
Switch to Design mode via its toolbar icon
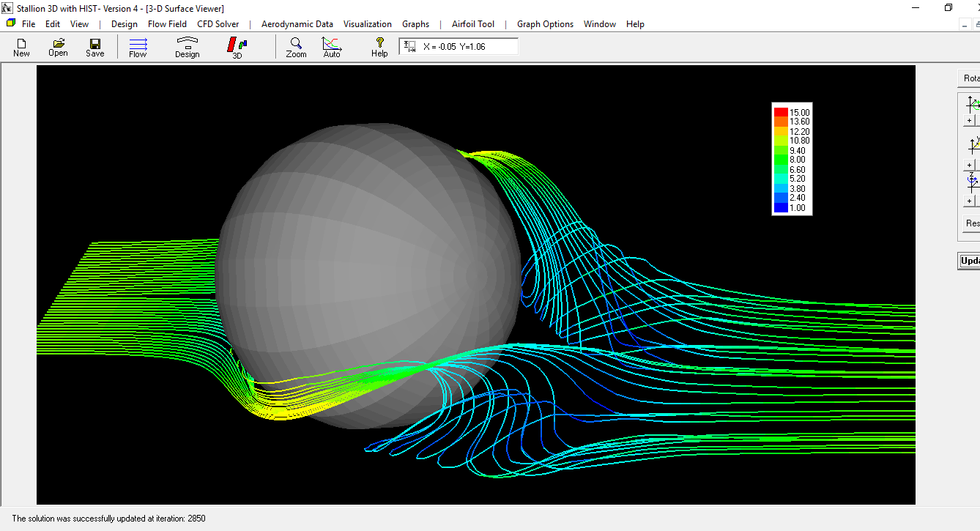(187, 45)
